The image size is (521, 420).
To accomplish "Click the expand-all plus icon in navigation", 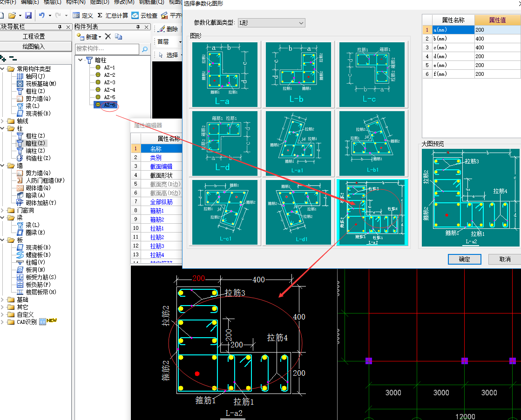I will pyautogui.click(x=3, y=58).
